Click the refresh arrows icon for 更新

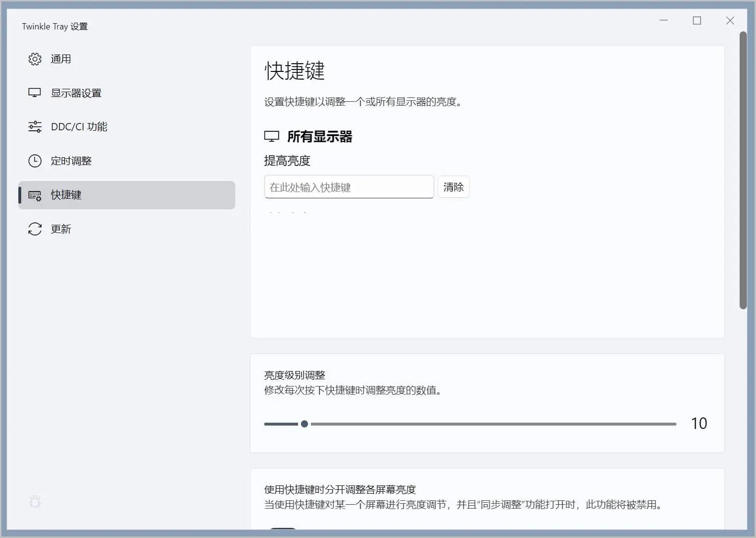35,229
